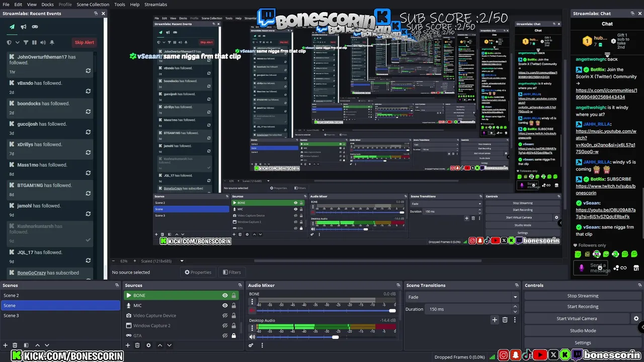
Task: Expand the chevron next to the shield icon
Action: coord(18,43)
